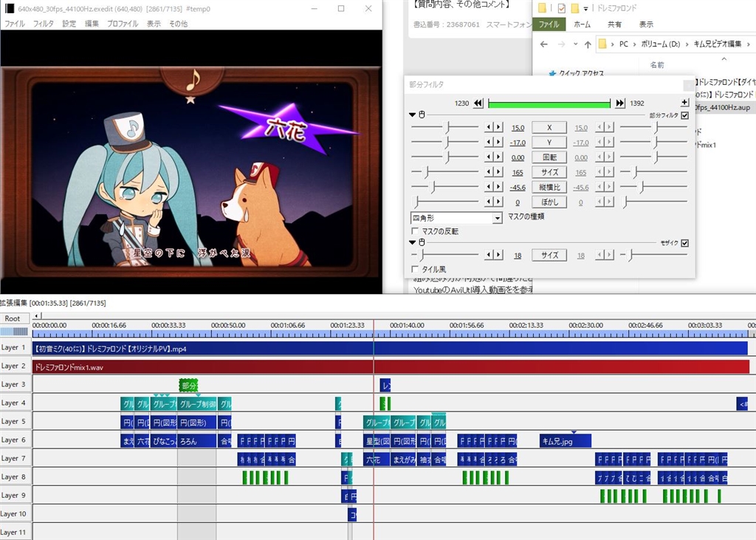This screenshot has width=756, height=540.
Task: Click Y movement method button
Action: (549, 143)
